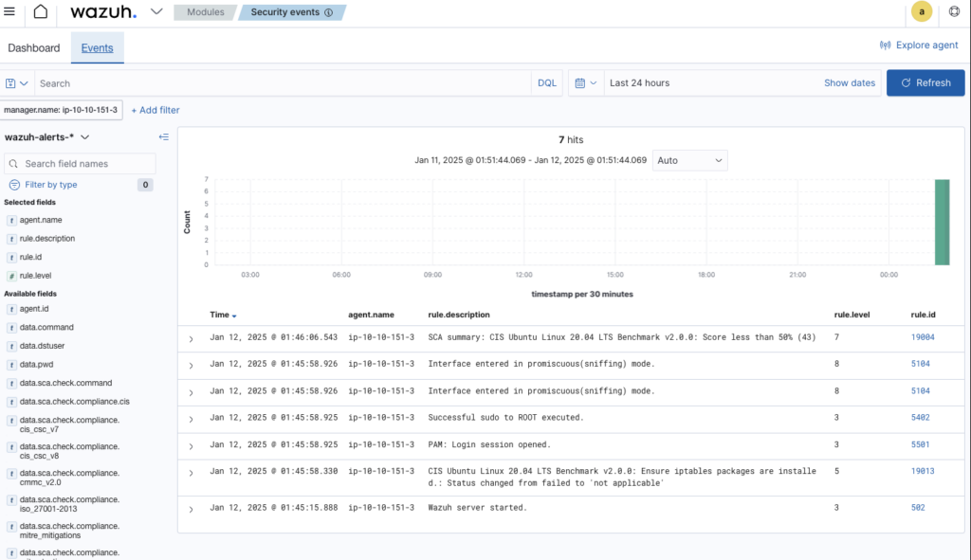Go to the Wazuh home icon
Image resolution: width=971 pixels, height=560 pixels.
click(x=40, y=11)
